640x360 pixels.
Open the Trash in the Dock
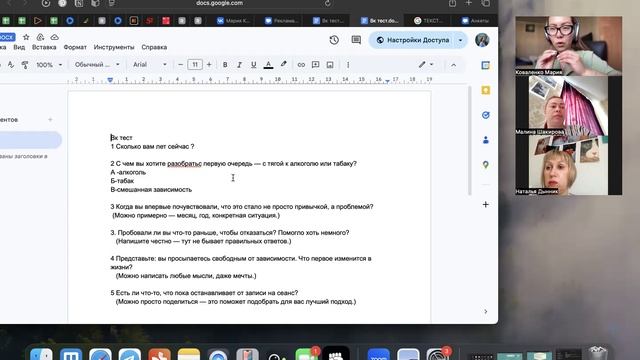tap(598, 353)
